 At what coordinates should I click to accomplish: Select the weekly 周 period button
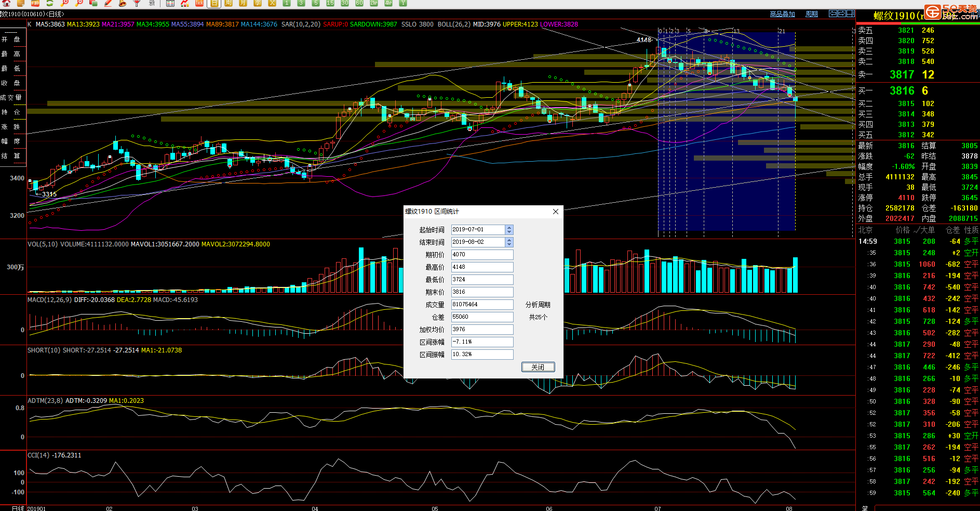tap(228, 3)
